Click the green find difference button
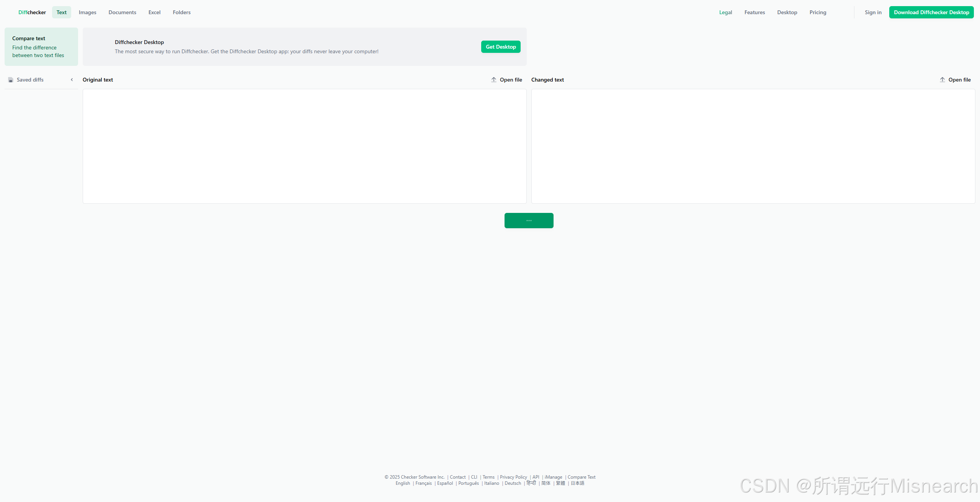This screenshot has width=980, height=502. pyautogui.click(x=529, y=221)
